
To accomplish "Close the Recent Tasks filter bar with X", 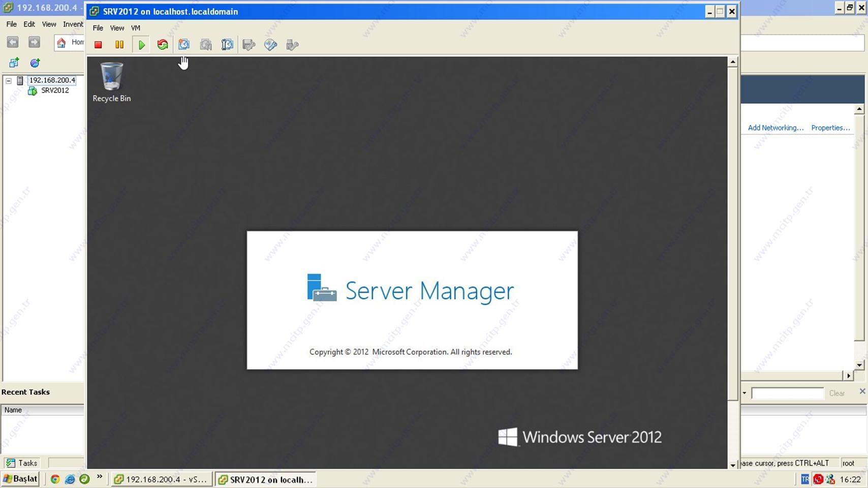I will pyautogui.click(x=862, y=391).
